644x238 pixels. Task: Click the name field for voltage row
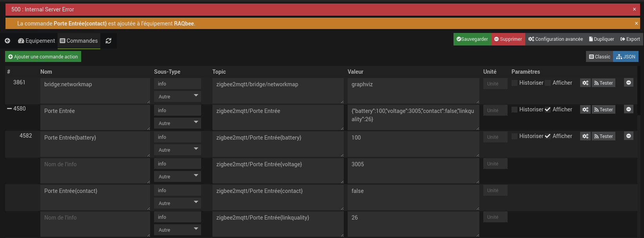(x=95, y=170)
